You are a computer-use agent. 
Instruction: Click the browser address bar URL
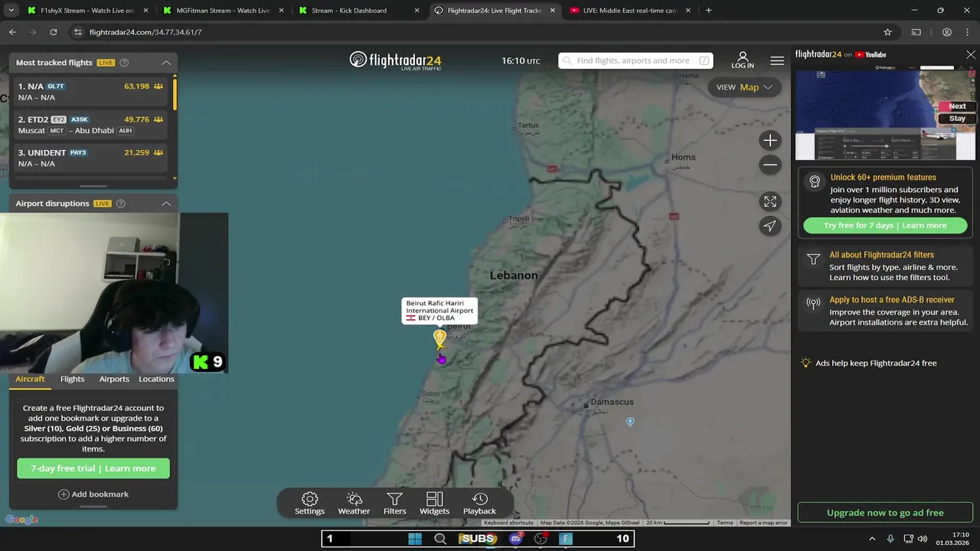tap(145, 32)
